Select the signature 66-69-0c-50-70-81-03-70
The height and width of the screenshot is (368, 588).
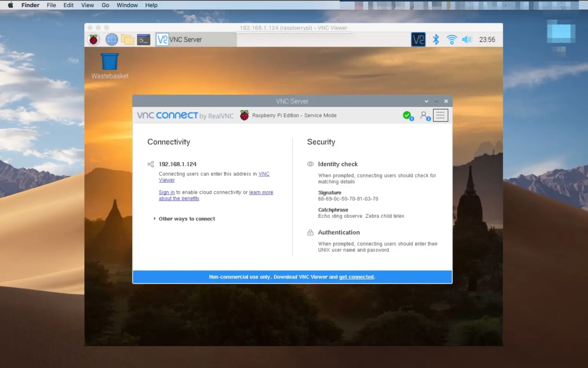point(348,199)
